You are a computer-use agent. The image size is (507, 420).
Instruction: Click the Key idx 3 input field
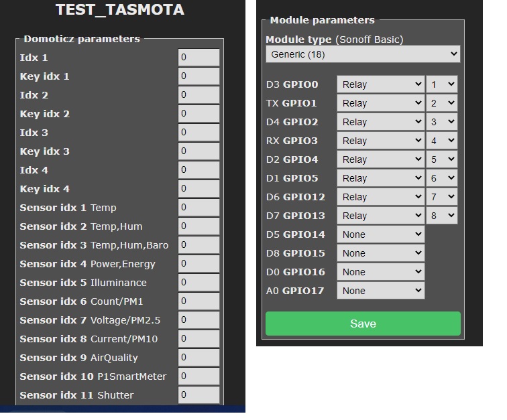[x=199, y=151]
